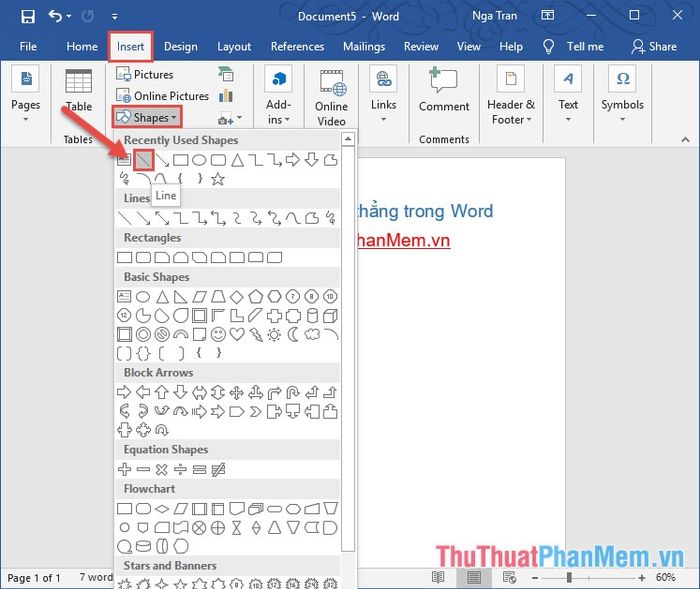
Task: Choose Right Arrow in Recently Used Shapes
Action: click(x=293, y=159)
